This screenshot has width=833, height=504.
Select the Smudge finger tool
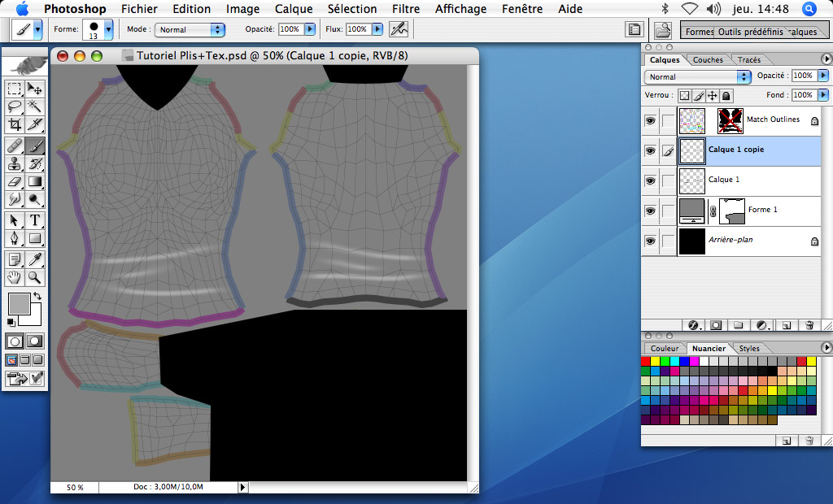pos(15,200)
